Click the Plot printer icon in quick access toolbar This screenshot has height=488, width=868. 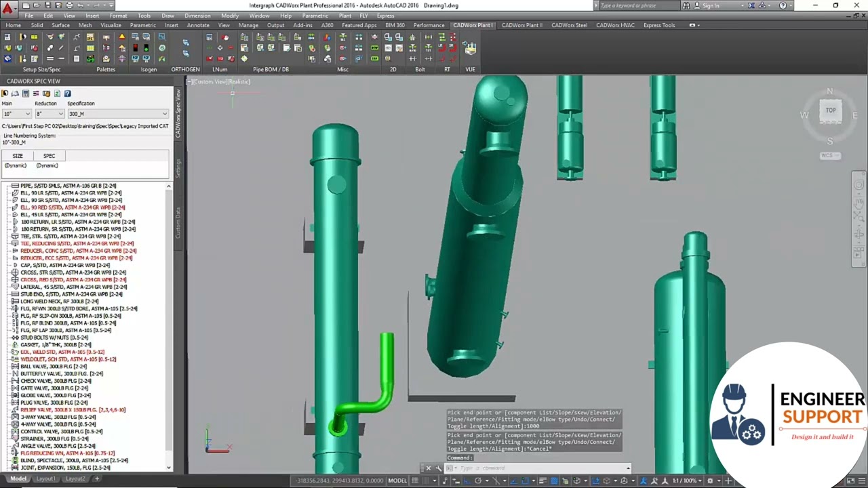(69, 5)
